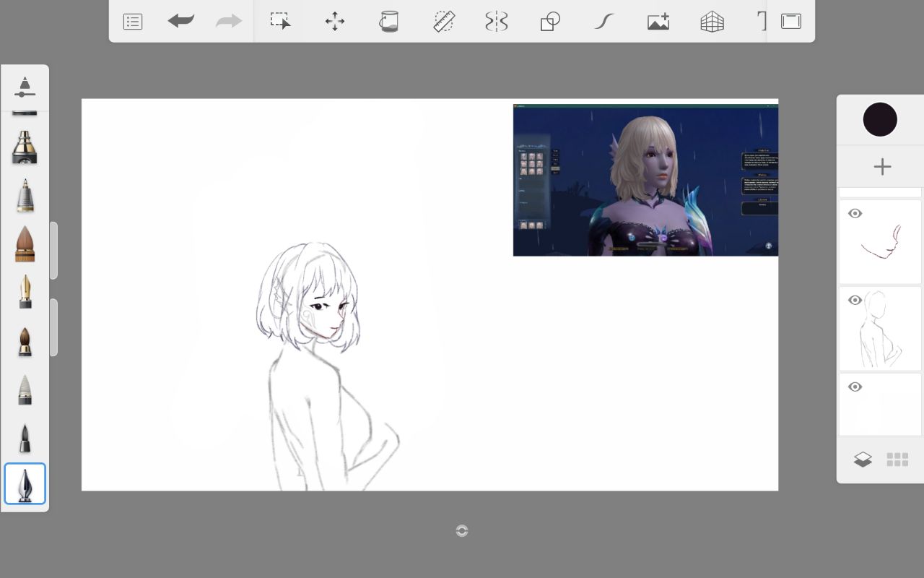The width and height of the screenshot is (924, 578).
Task: Toggle full-screen UI view button
Action: coord(791,21)
